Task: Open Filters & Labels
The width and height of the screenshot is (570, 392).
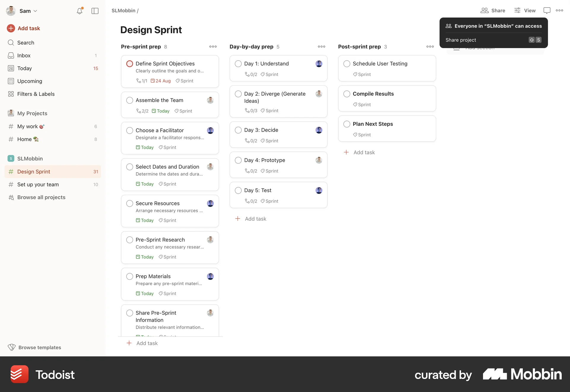Action: click(x=36, y=94)
